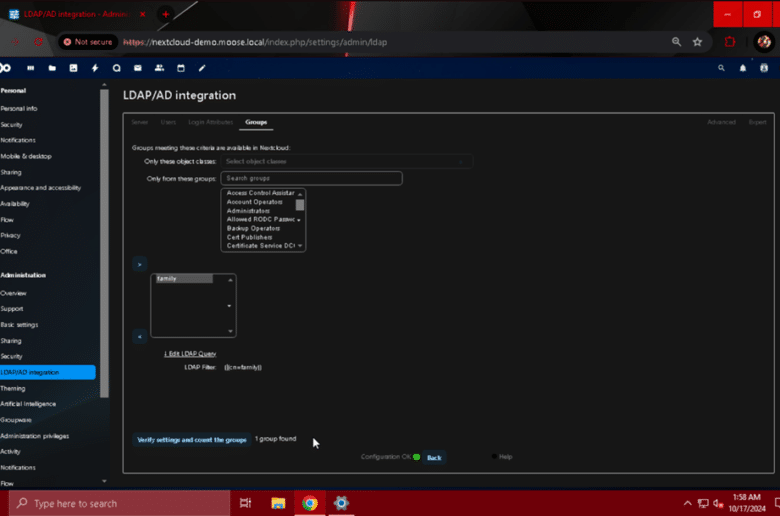Open the Talk chat icon
This screenshot has width=780, height=516.
click(116, 68)
